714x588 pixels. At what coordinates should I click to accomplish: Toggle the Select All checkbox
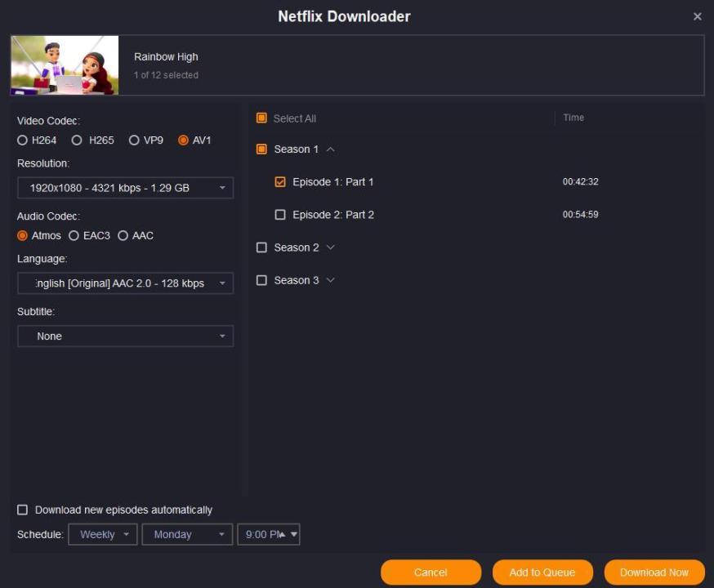click(x=262, y=118)
